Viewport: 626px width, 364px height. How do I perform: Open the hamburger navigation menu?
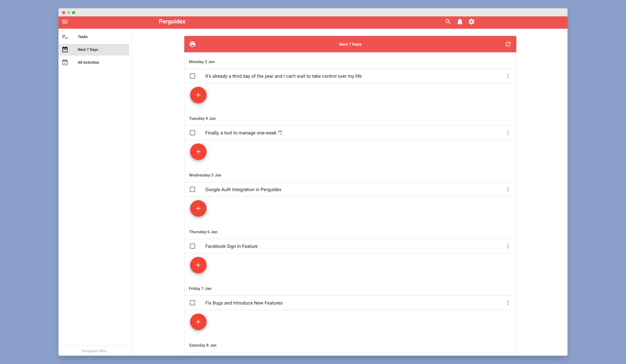pos(65,22)
